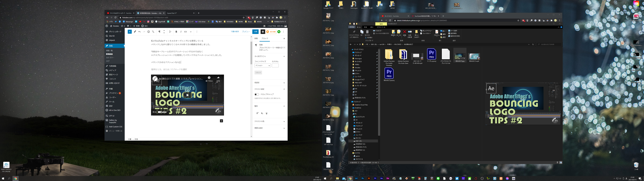Click the black add block button below video
644x181 pixels.
coord(221,121)
